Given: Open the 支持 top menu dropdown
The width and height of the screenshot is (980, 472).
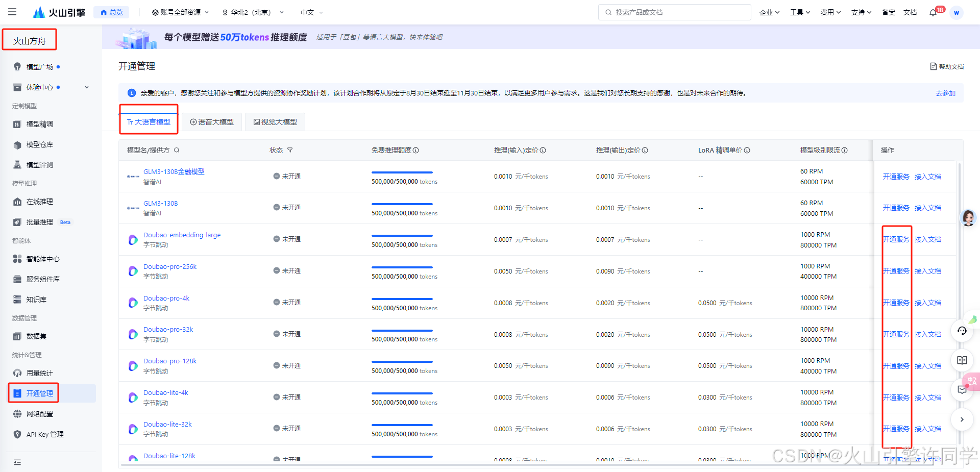Looking at the screenshot, I should [x=862, y=12].
